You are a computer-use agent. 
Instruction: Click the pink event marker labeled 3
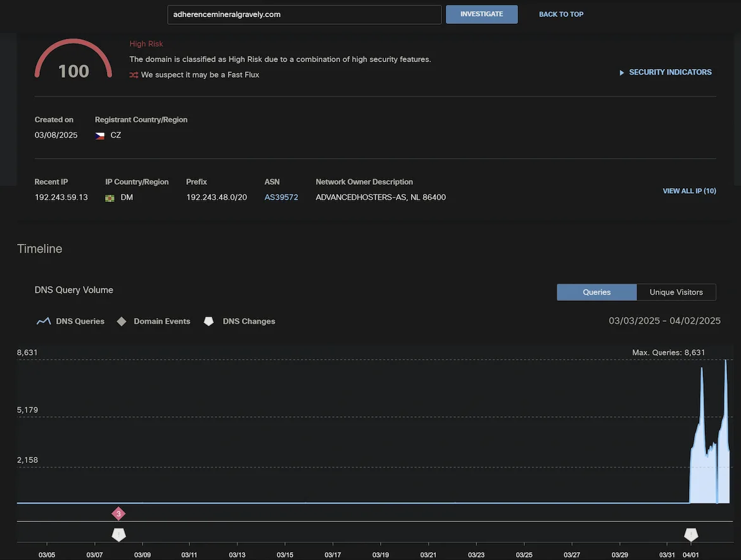(118, 513)
